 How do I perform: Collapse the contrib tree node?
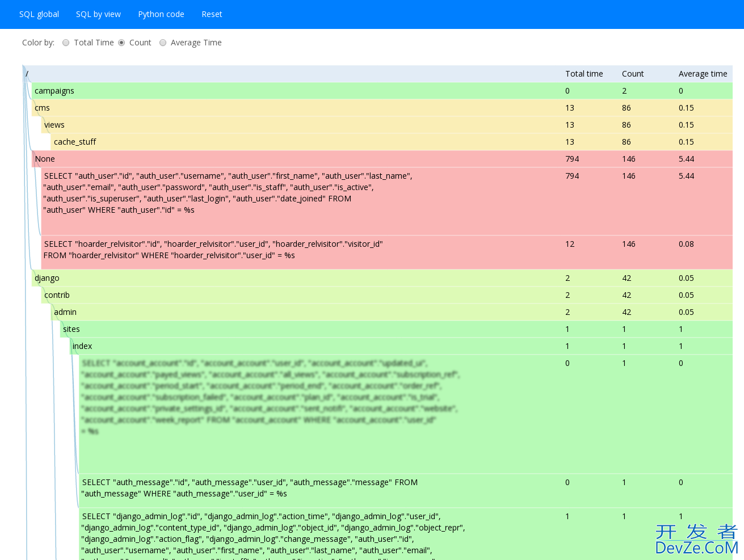[x=387, y=295]
